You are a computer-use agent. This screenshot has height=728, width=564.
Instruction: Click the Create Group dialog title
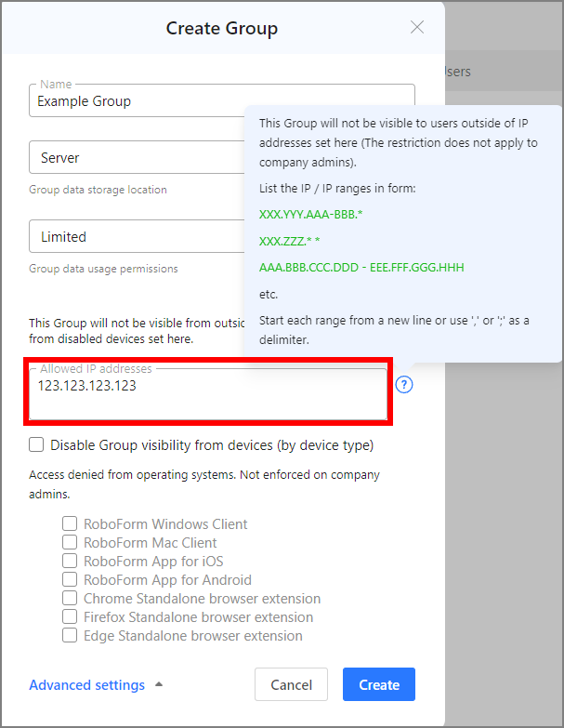[x=221, y=28]
